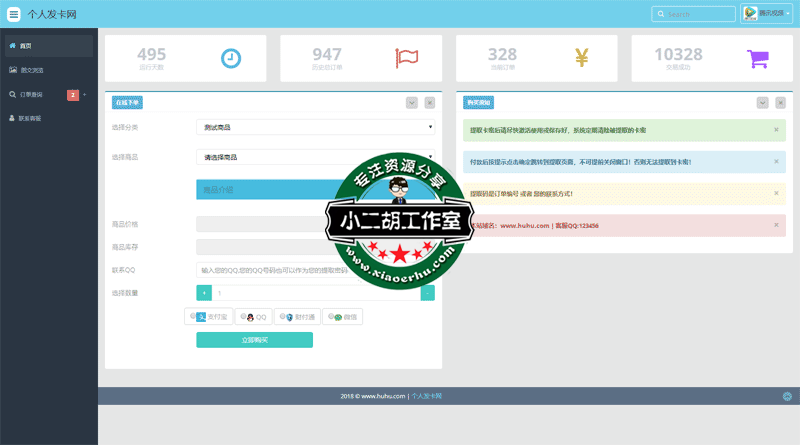Click the red flag icon
Screen dimensions: 800x445
[406, 58]
